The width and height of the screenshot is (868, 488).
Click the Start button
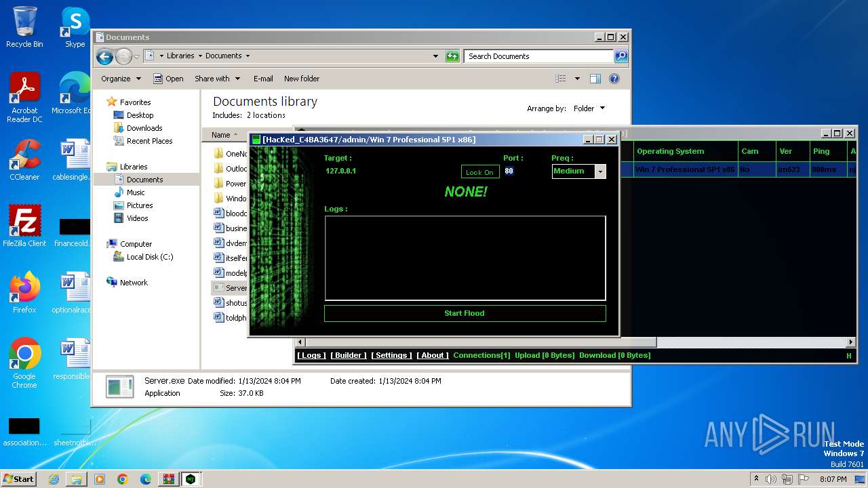pyautogui.click(x=19, y=479)
